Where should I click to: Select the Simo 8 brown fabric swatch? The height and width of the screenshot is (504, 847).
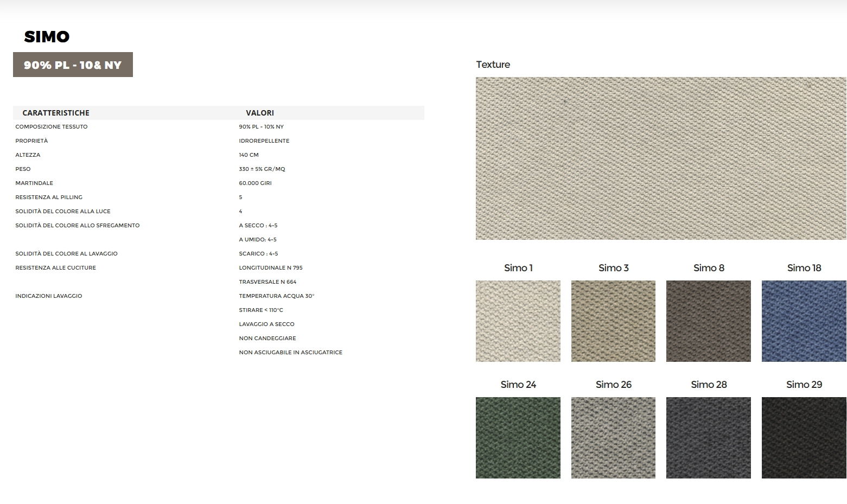click(x=709, y=321)
